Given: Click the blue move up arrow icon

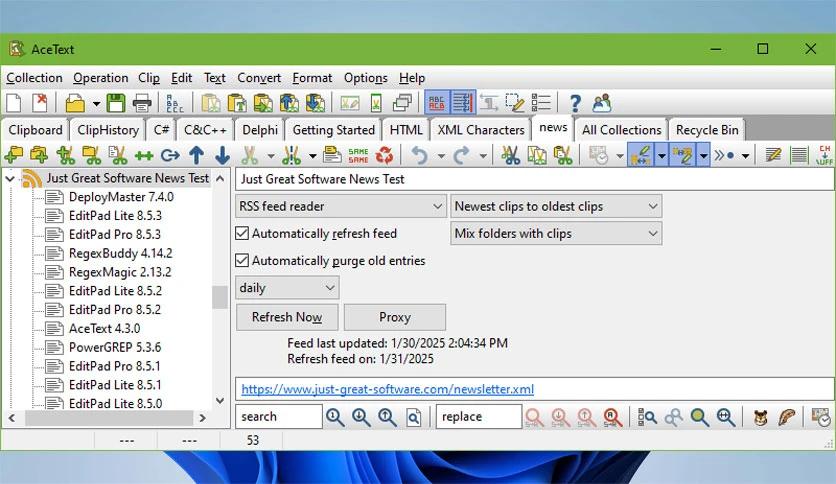Looking at the screenshot, I should pyautogui.click(x=197, y=155).
